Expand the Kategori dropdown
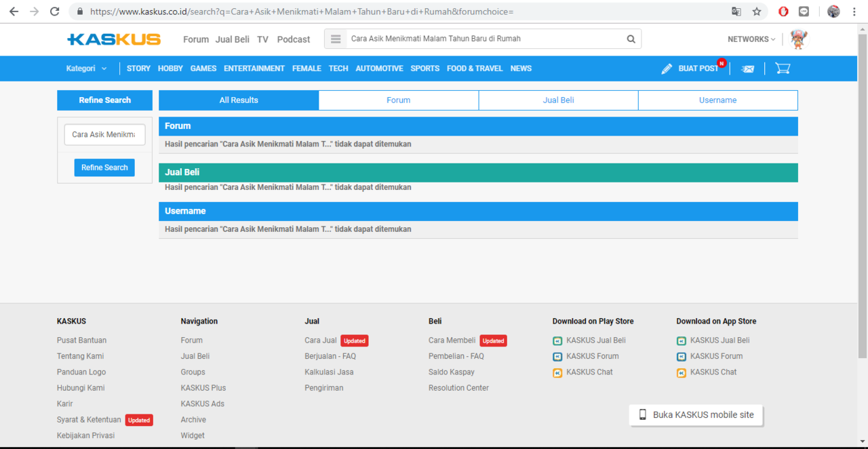868x449 pixels. click(86, 69)
